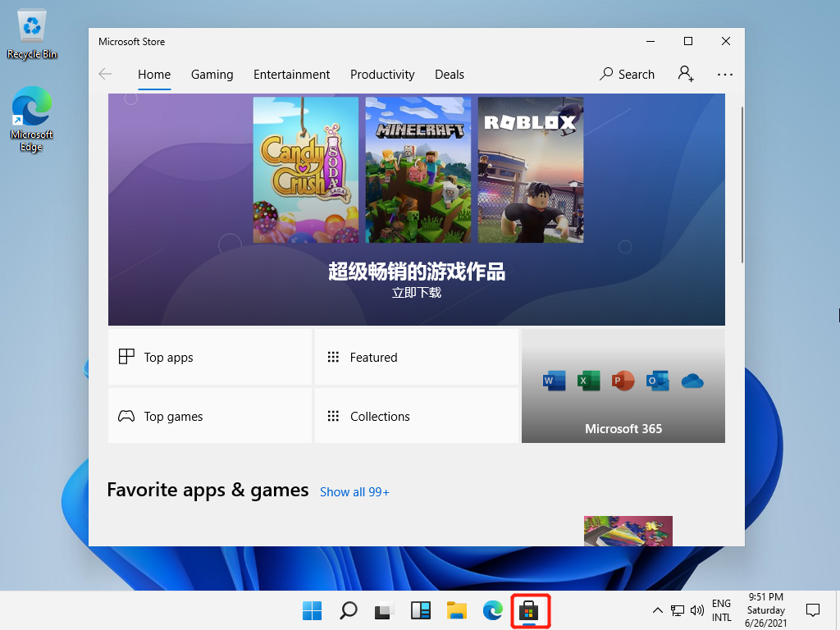Maximize the Microsoft Store window
Screen dimensions: 840x630
(688, 41)
